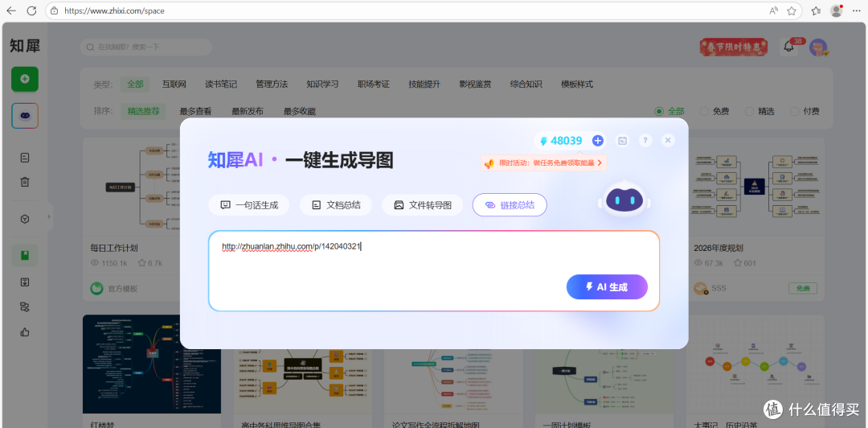This screenshot has width=868, height=428.
Task: Open the help question mark in dialog
Action: 645,141
